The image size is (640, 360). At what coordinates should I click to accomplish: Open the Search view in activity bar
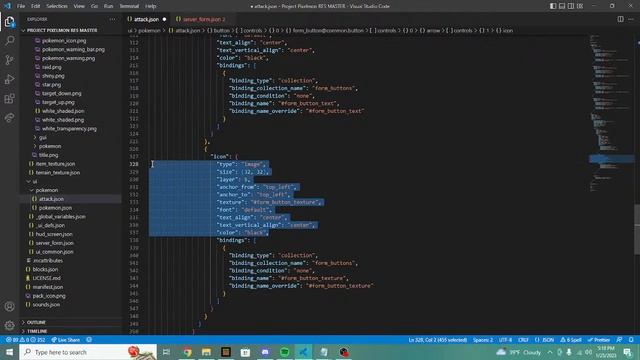[x=9, y=40]
